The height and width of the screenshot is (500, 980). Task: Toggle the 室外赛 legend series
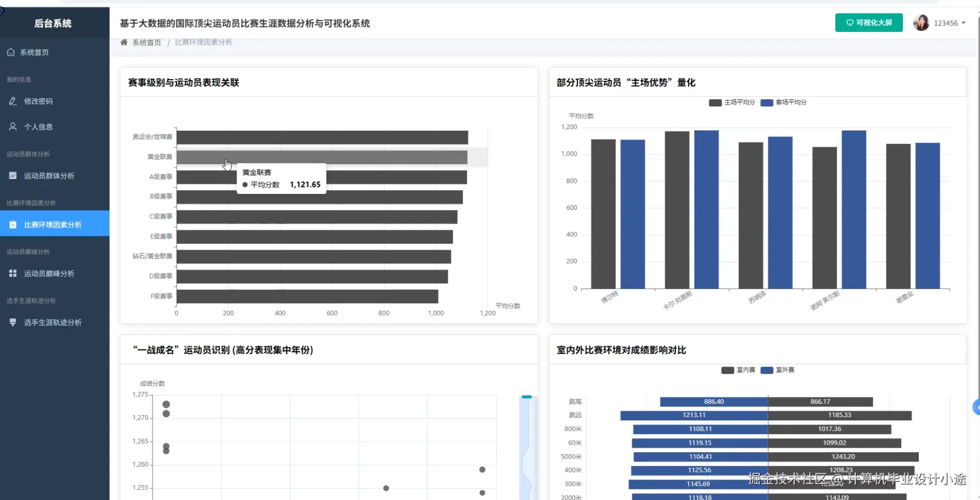click(x=779, y=370)
